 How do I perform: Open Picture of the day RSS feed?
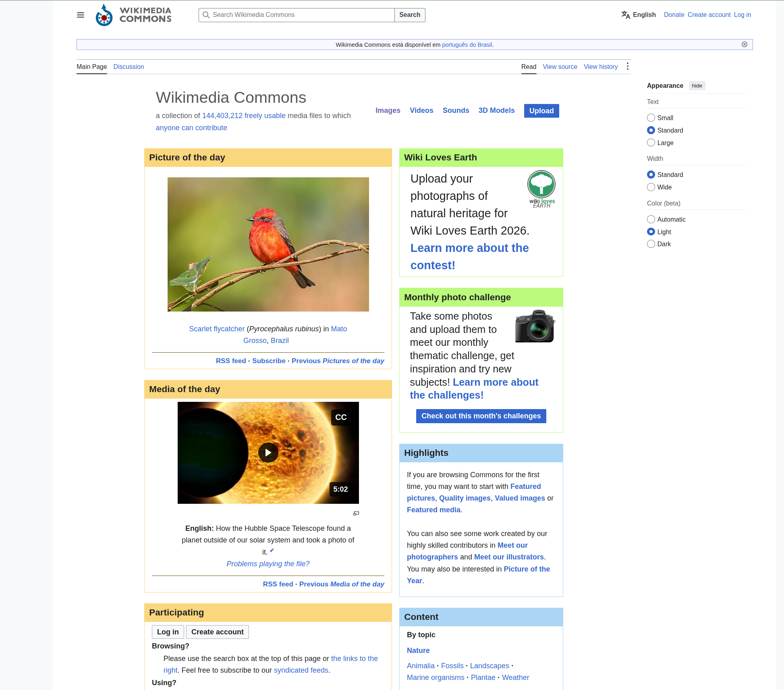coord(231,361)
